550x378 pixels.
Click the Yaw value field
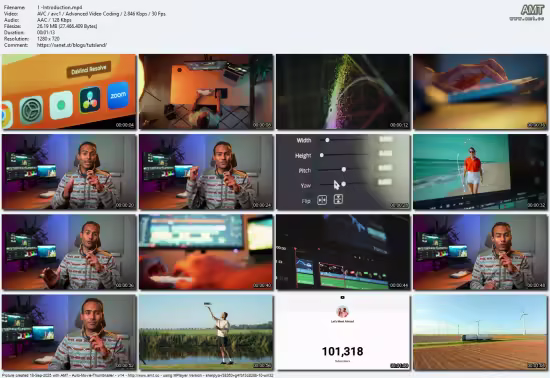pyautogui.click(x=384, y=182)
